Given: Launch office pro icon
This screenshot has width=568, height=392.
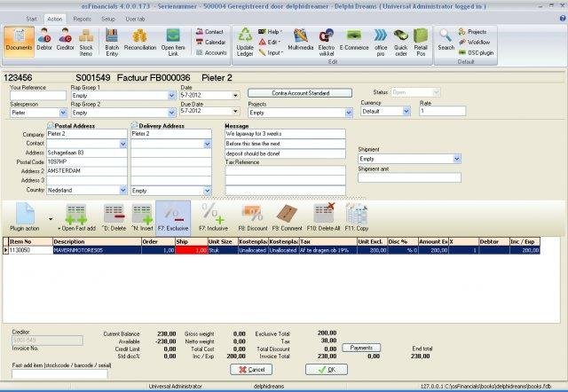Looking at the screenshot, I should point(381,42).
